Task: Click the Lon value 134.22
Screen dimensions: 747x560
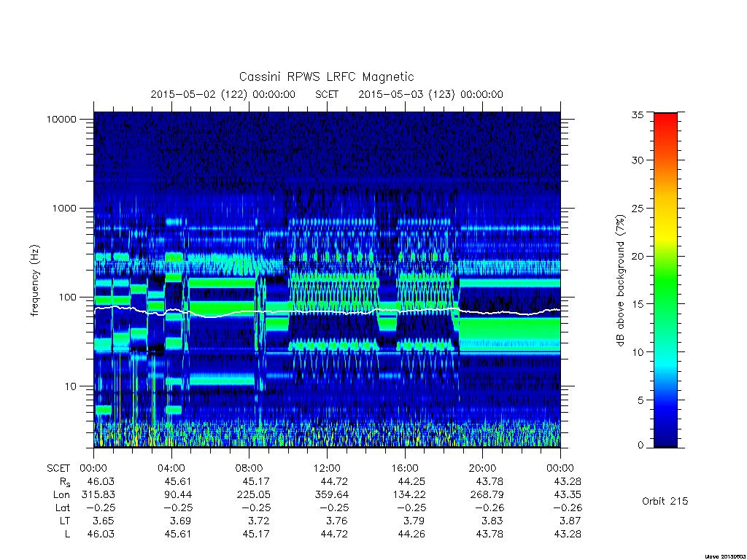Action: [409, 495]
